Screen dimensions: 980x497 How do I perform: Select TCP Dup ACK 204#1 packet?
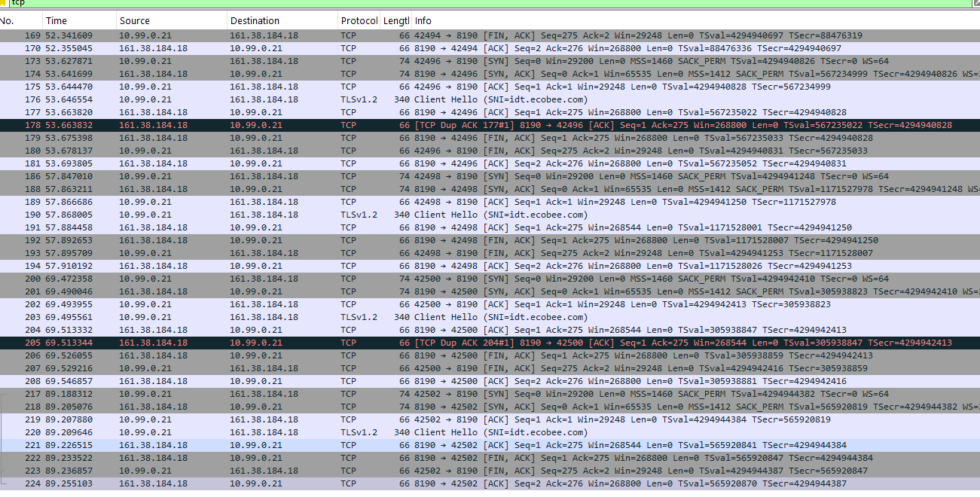[490, 343]
